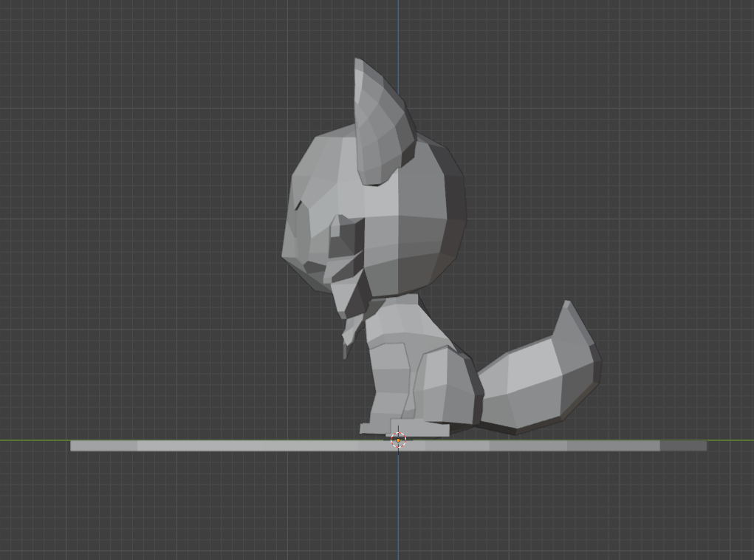754x560 pixels.
Task: Click the blue axis line below the platform
Action: pos(398,510)
